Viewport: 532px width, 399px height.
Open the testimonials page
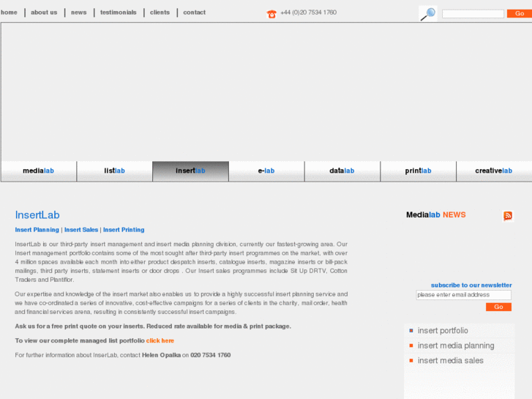(x=118, y=12)
